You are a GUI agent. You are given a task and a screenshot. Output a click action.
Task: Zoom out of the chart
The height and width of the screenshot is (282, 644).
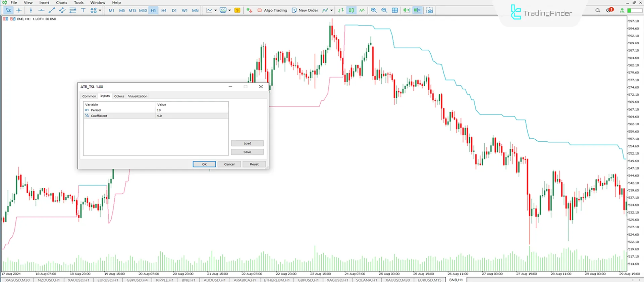pos(384,10)
